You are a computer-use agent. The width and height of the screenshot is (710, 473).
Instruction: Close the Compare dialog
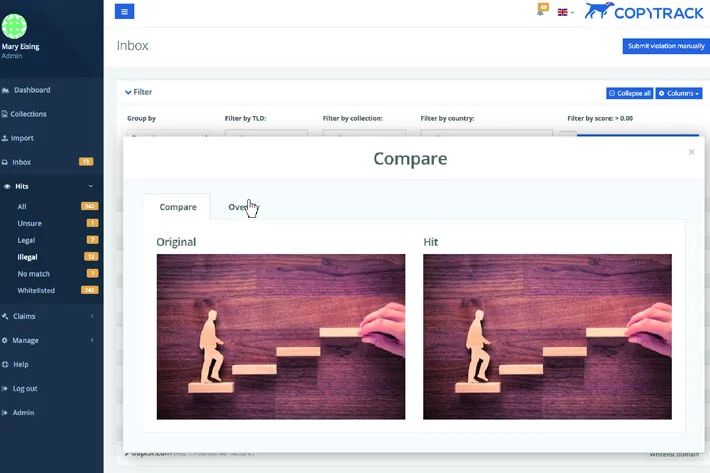pos(691,152)
